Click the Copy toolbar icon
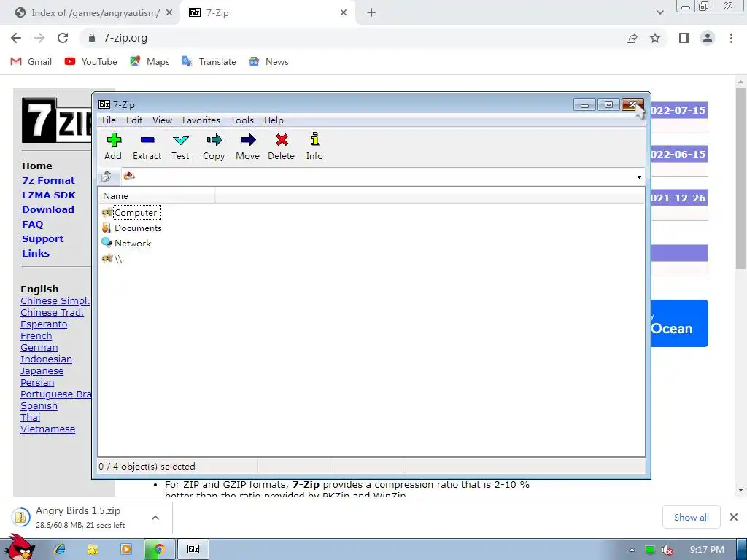The image size is (747, 560). pos(214,147)
